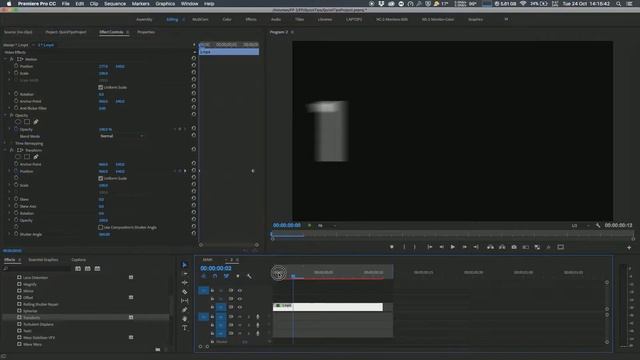Click Add Marker in Program Monitor
The width and height of the screenshot is (640, 360).
point(391,247)
